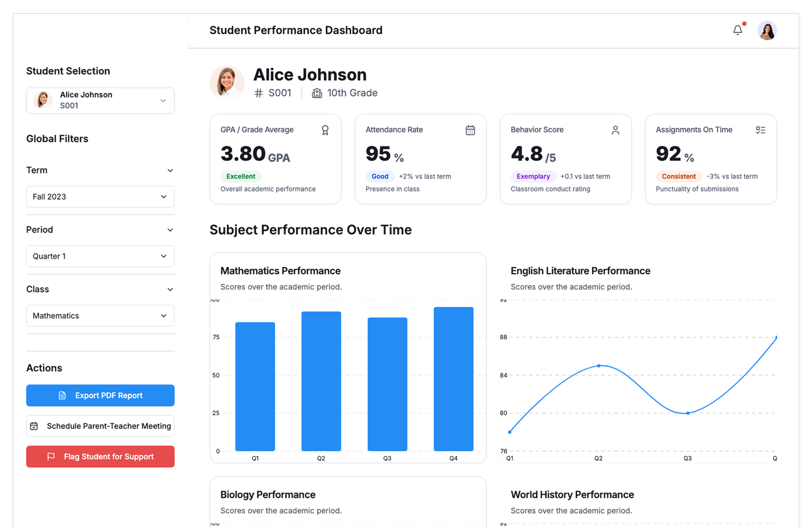Viewport: 812px width, 528px height.
Task: Click the Flag Student for Support button
Action: pos(100,456)
